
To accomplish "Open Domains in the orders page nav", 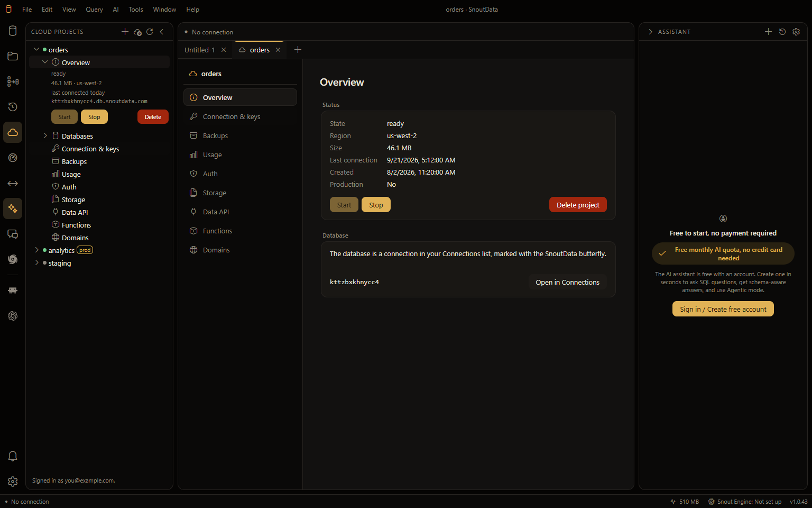I will tap(240, 250).
